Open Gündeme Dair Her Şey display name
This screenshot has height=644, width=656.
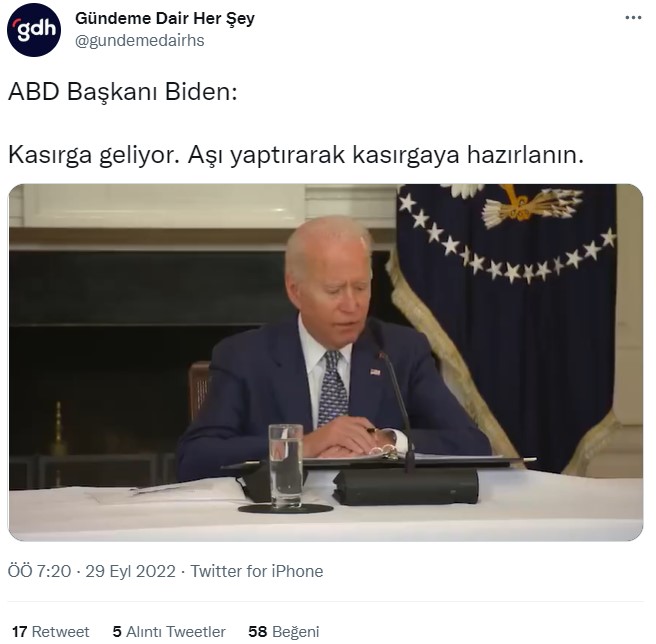tap(165, 19)
